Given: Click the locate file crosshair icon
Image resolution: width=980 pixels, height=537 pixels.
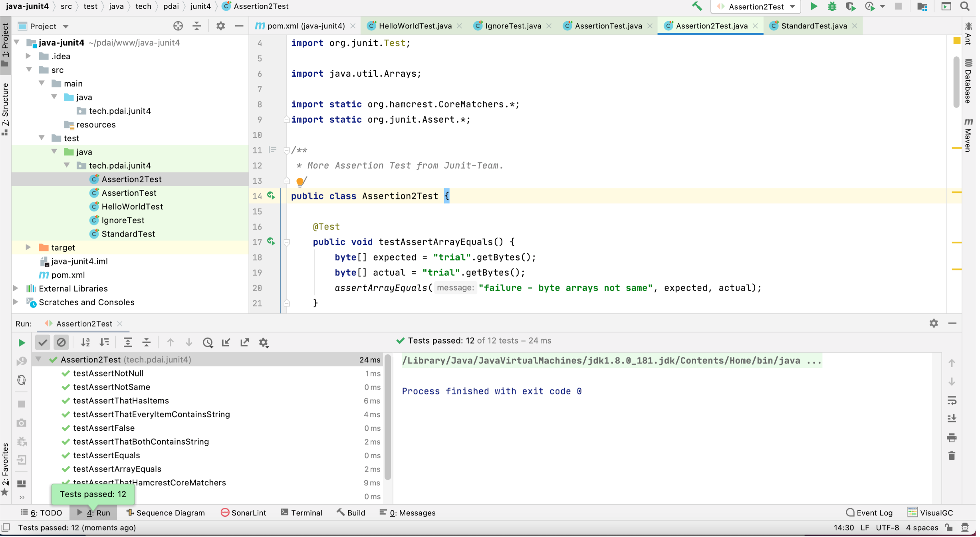Looking at the screenshot, I should 179,26.
